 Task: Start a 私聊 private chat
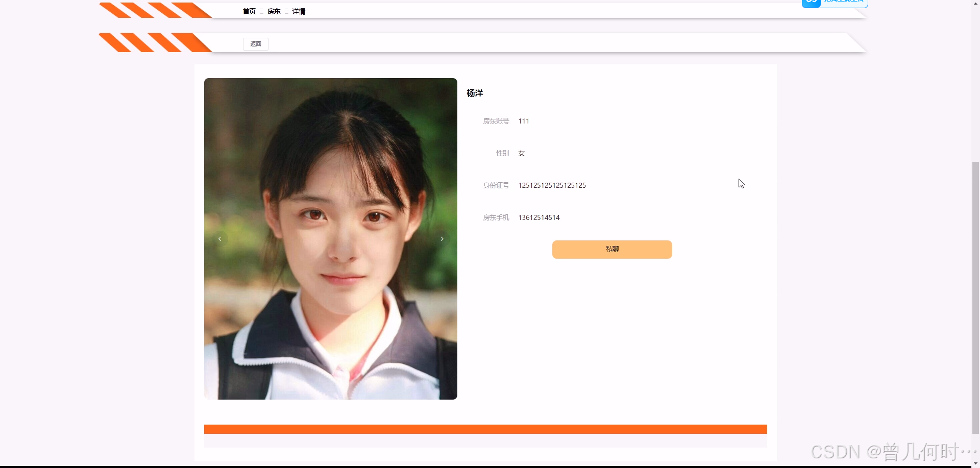tap(612, 250)
